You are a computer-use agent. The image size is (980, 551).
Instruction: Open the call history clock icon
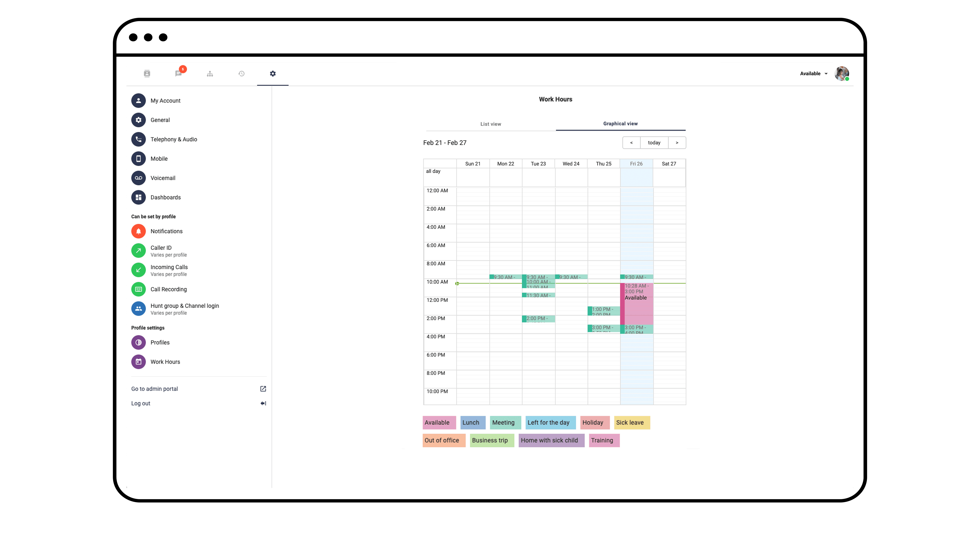[x=242, y=74]
